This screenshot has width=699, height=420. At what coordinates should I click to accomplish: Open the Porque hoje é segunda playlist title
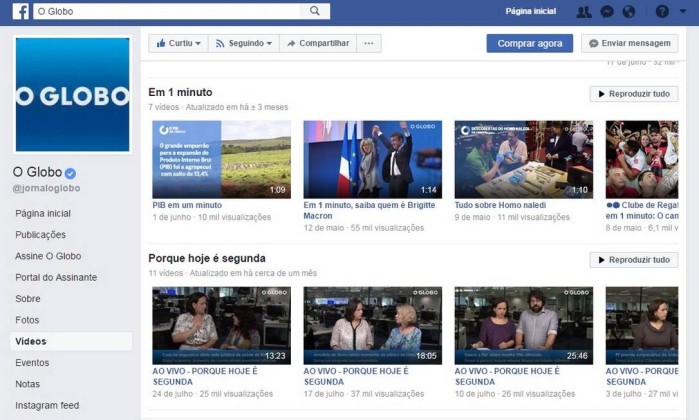point(206,258)
